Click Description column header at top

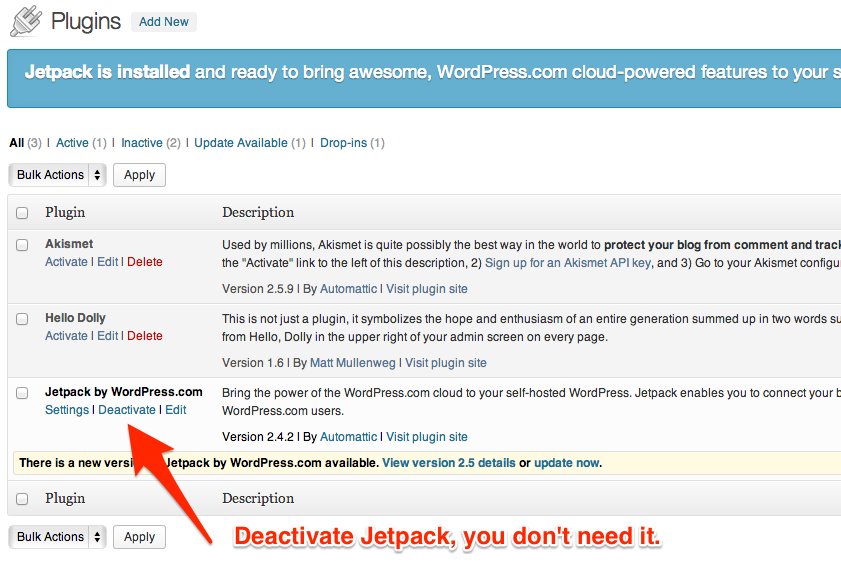pos(258,212)
